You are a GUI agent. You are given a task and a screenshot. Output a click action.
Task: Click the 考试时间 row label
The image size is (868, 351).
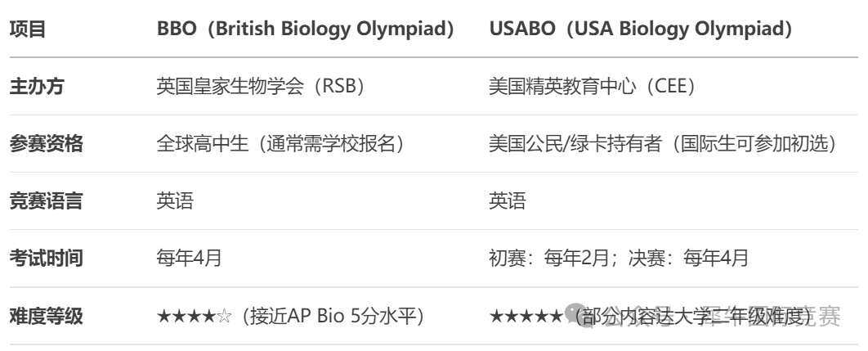click(46, 259)
